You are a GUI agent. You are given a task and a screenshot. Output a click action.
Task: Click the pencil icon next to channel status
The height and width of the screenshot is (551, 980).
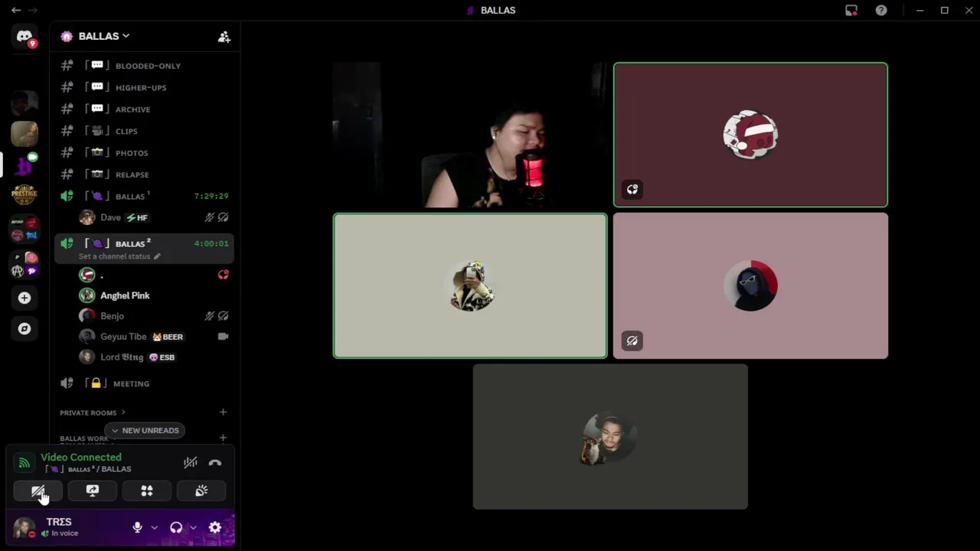pyautogui.click(x=157, y=256)
